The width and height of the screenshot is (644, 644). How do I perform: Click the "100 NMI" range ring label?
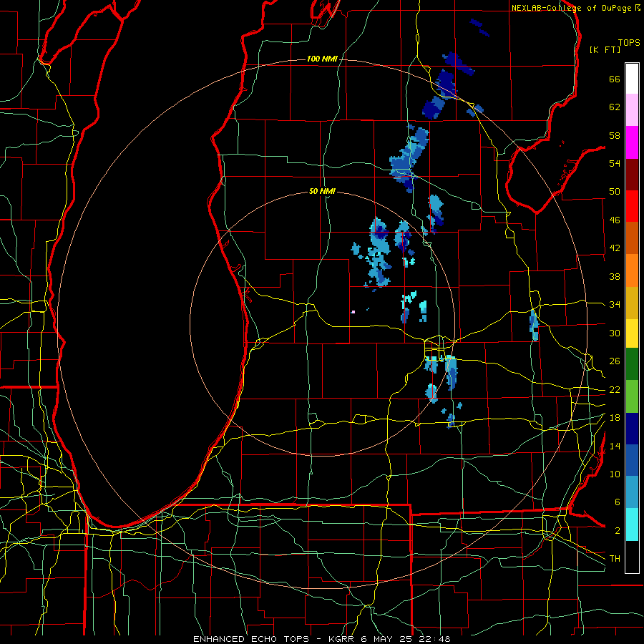[322, 59]
